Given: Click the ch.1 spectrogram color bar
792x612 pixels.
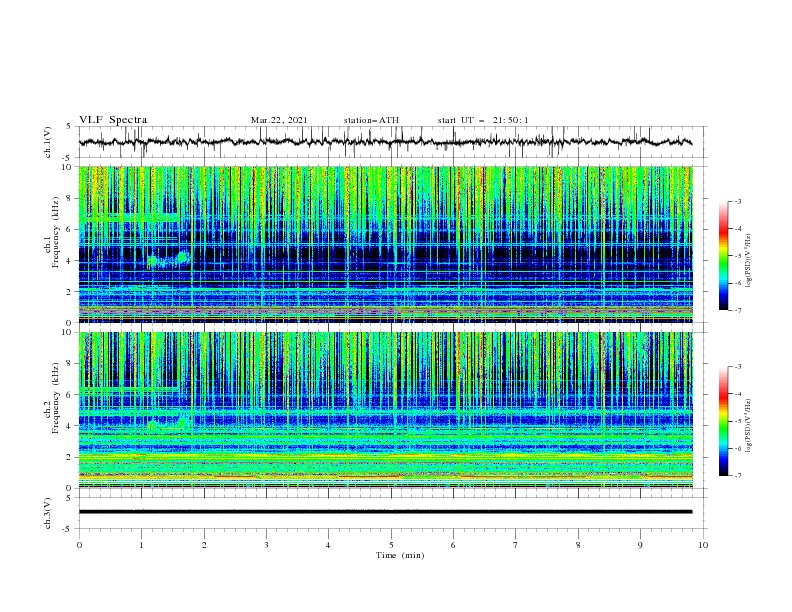Looking at the screenshot, I should [724, 255].
